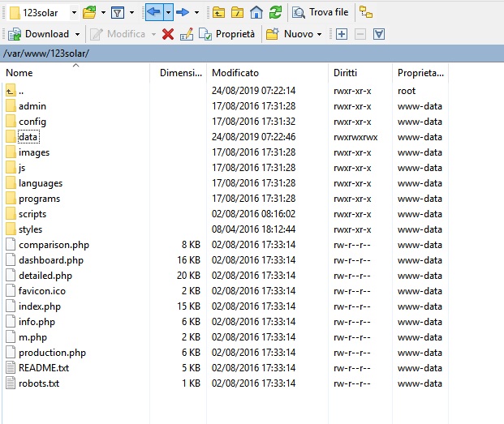
Task: Expand the Download dropdown arrow
Action: point(77,34)
